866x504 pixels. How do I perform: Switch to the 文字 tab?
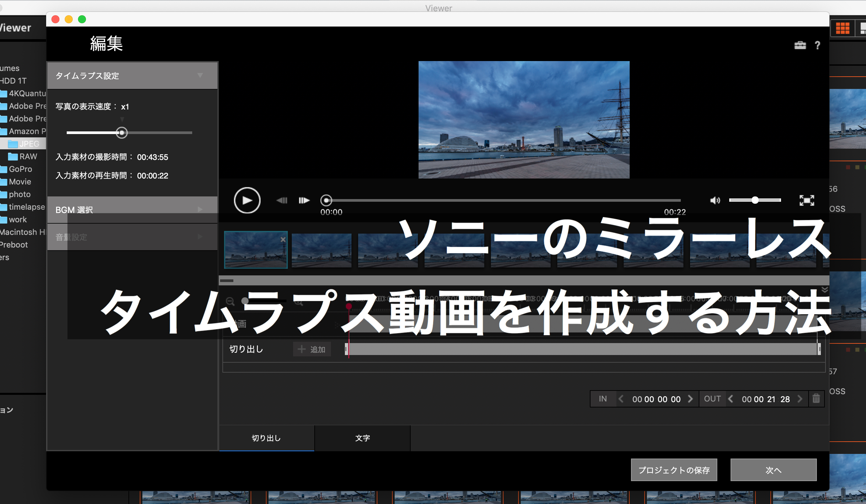362,438
